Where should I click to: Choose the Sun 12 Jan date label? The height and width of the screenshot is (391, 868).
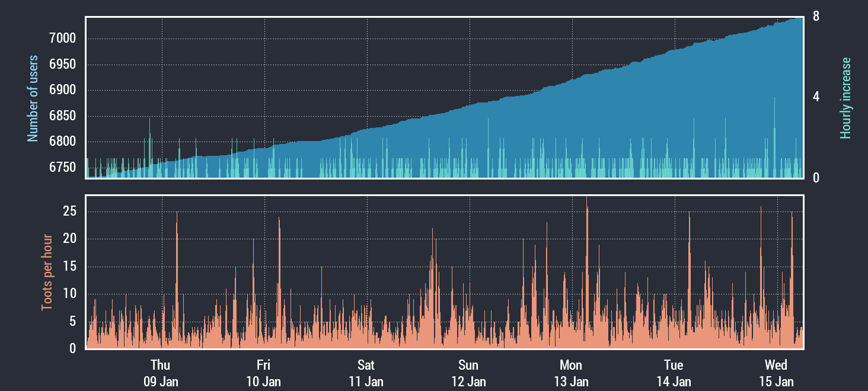(x=468, y=373)
